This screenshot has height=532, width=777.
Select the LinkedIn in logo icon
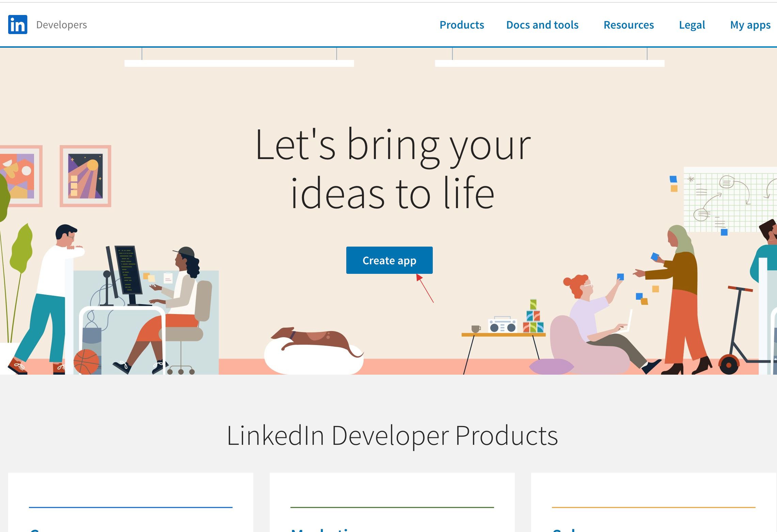tap(18, 24)
